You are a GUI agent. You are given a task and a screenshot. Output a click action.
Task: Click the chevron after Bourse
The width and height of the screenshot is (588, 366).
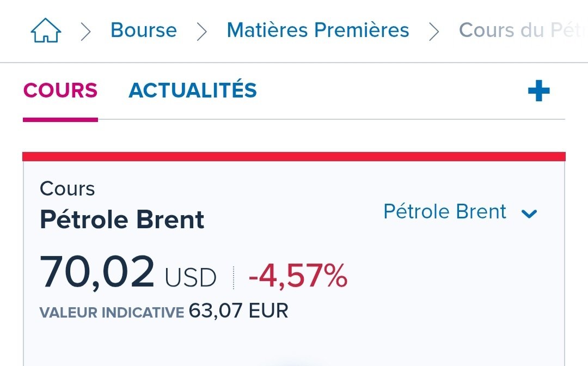pyautogui.click(x=202, y=32)
